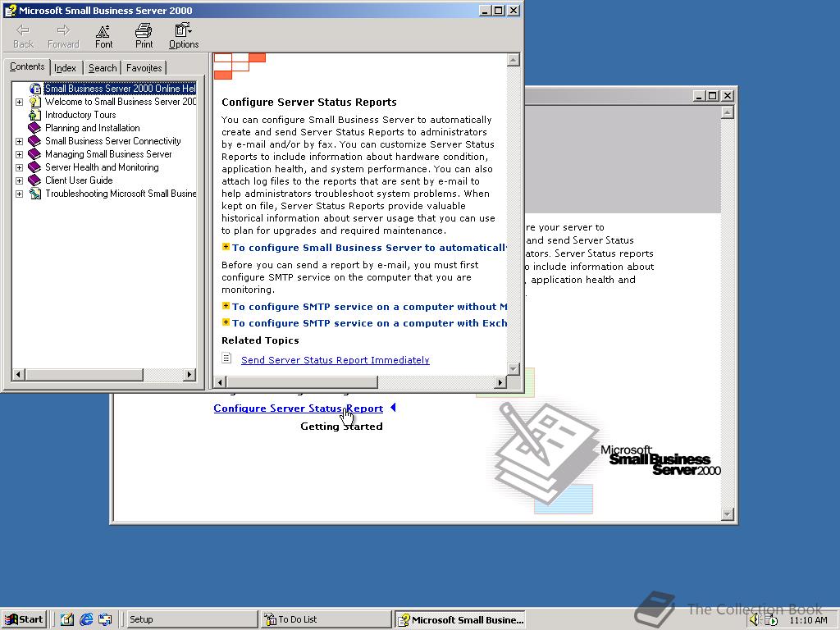
Task: Minimize the background To Do List window
Action: pyautogui.click(x=699, y=96)
